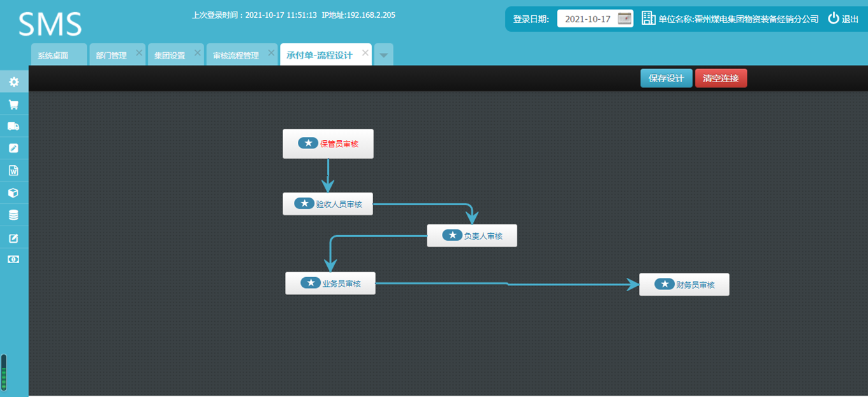The width and height of the screenshot is (868, 397).
Task: Click the shopping cart sidebar icon
Action: [13, 105]
